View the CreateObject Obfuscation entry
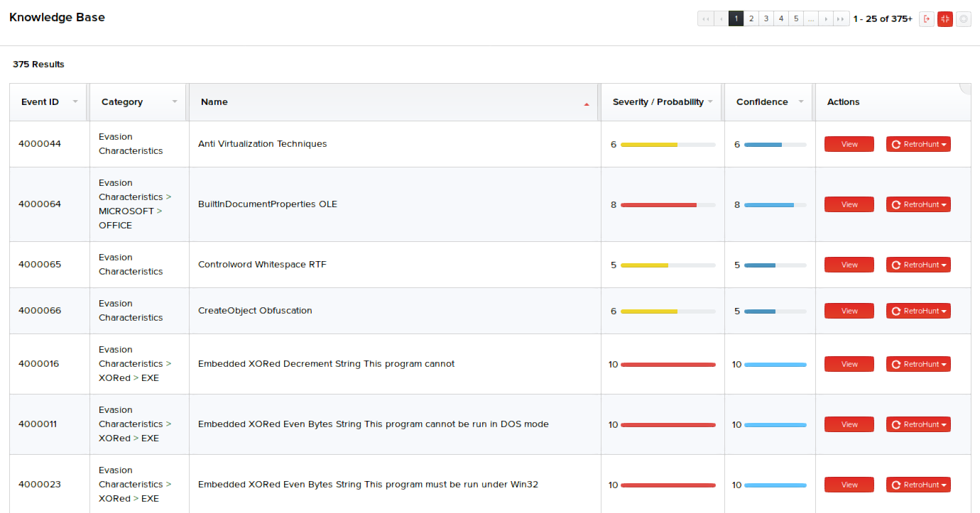The height and width of the screenshot is (513, 980). point(849,311)
